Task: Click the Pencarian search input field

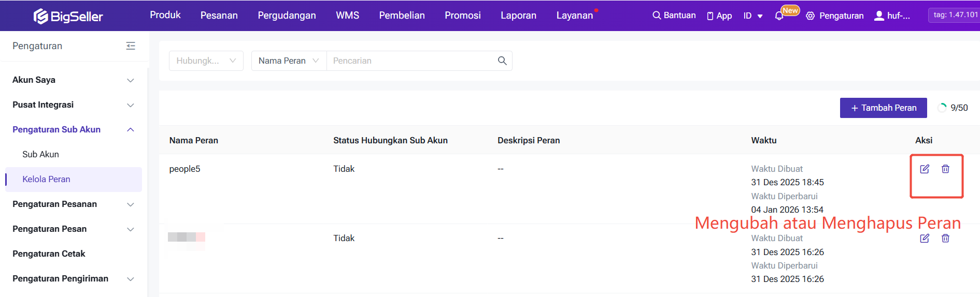Action: (x=409, y=61)
